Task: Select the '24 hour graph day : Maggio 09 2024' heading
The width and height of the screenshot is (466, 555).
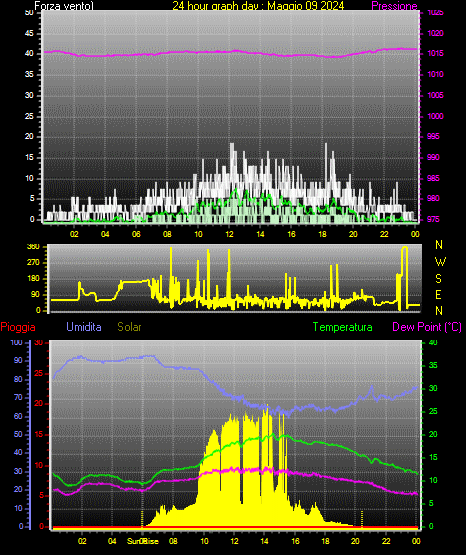Action: (x=258, y=6)
